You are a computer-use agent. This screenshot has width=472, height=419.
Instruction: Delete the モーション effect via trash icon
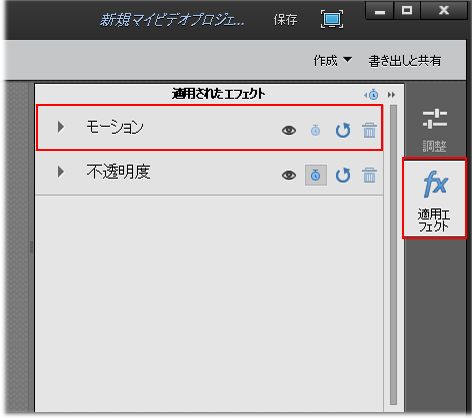click(369, 130)
